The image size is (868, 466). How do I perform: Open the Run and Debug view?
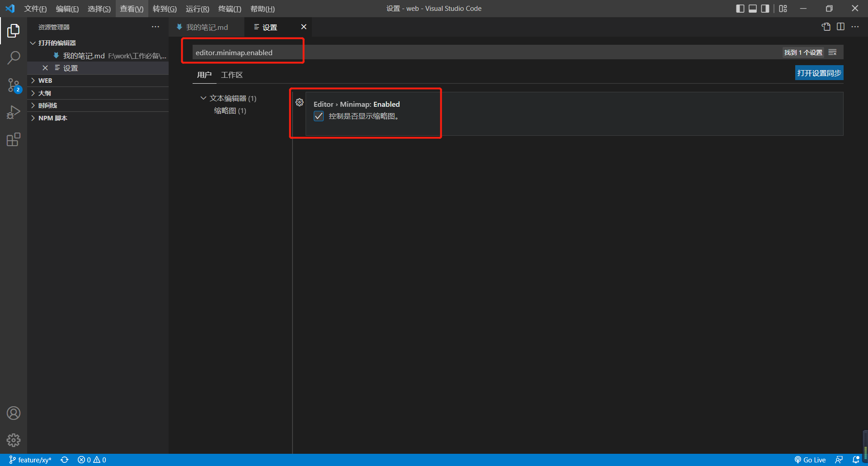coord(14,112)
